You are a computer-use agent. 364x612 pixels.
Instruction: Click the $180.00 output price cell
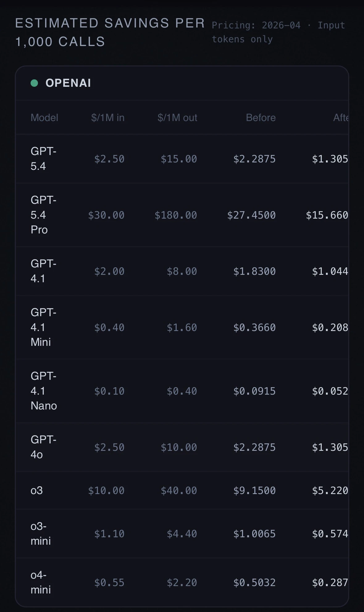[176, 215]
